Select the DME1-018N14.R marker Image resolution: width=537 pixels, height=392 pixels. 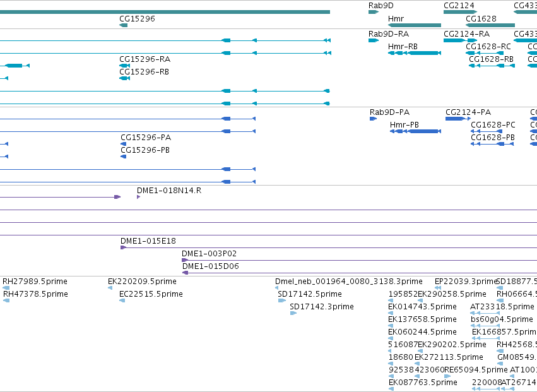click(138, 197)
